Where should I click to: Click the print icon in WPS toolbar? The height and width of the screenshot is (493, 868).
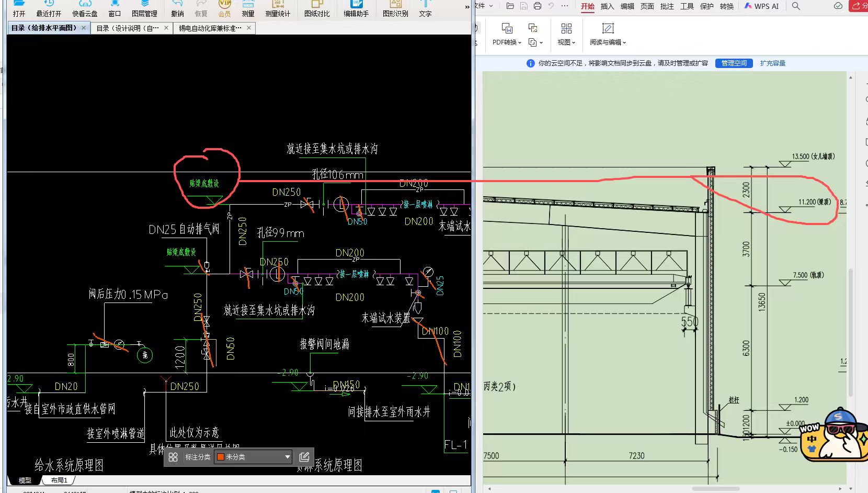click(x=537, y=6)
